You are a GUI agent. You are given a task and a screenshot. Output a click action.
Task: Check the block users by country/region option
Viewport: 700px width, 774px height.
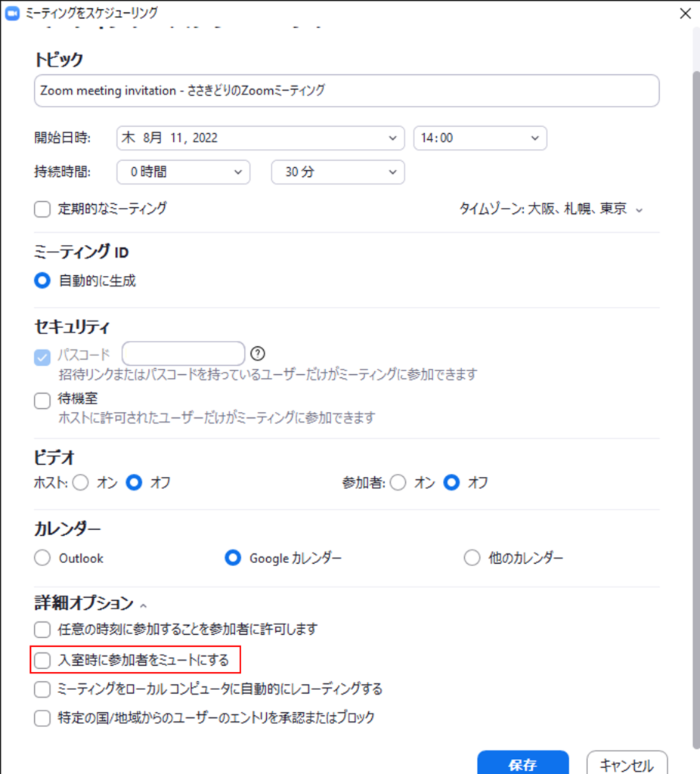tap(42, 718)
